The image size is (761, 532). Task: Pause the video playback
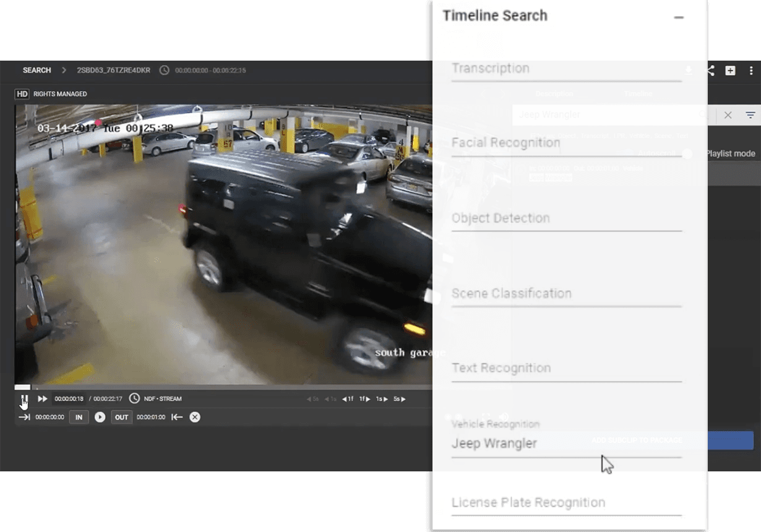[24, 399]
